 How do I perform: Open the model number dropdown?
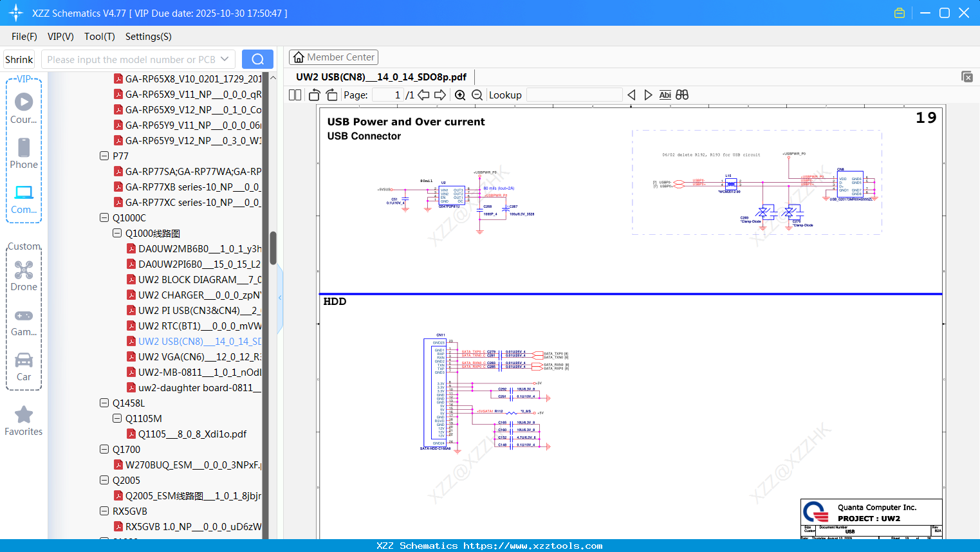click(x=225, y=59)
